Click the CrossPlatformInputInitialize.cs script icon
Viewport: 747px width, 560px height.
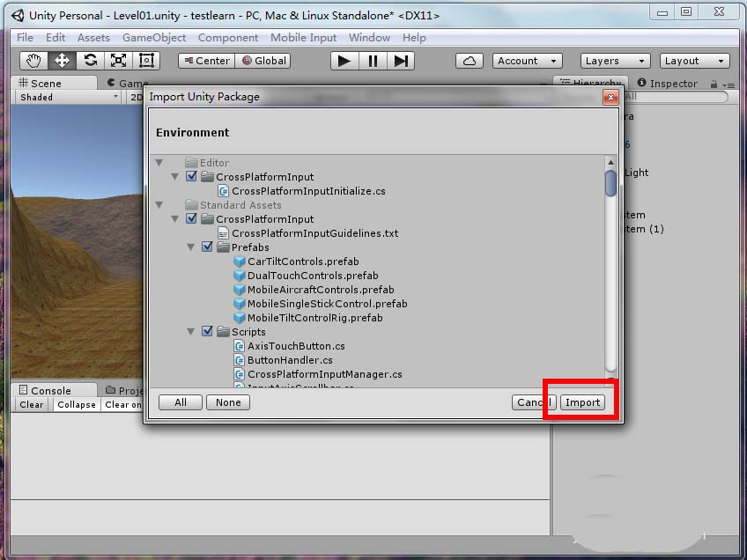coord(224,191)
